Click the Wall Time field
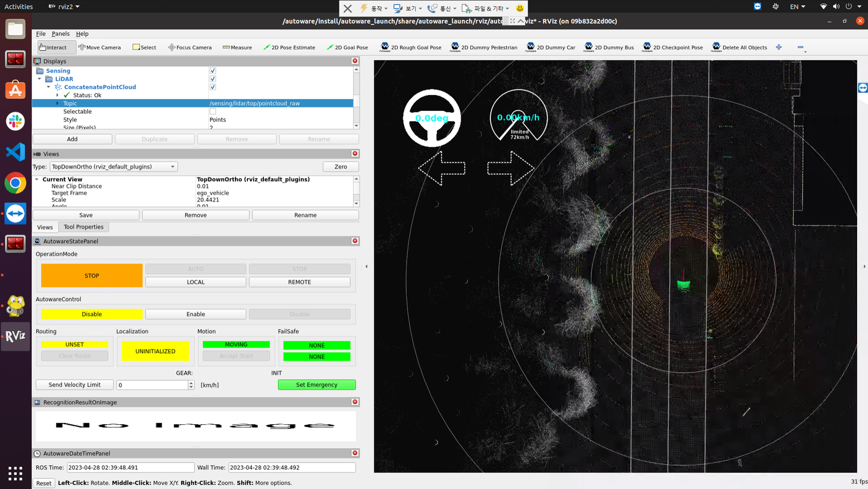Viewport: 868px width, 489px height. click(x=292, y=467)
